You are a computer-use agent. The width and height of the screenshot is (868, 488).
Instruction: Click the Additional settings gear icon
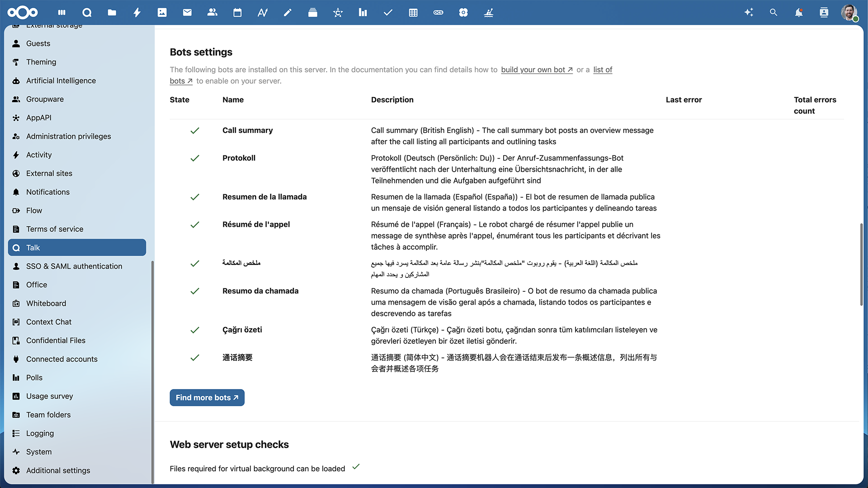point(16,470)
